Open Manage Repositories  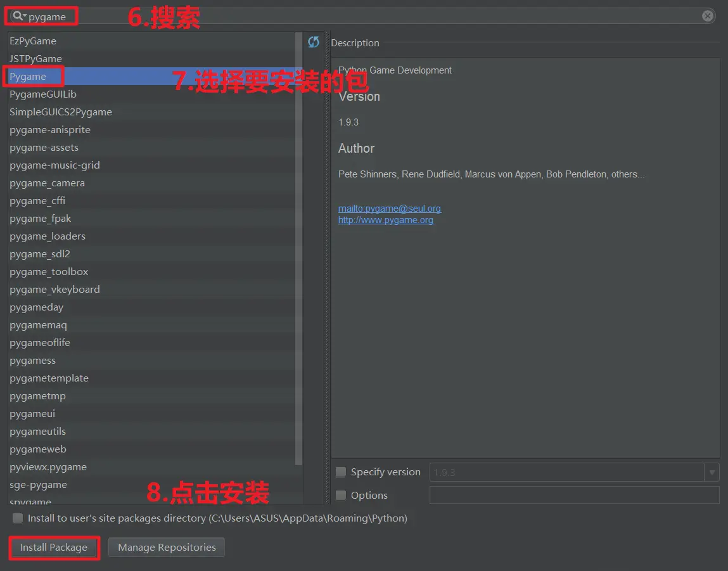pos(167,548)
